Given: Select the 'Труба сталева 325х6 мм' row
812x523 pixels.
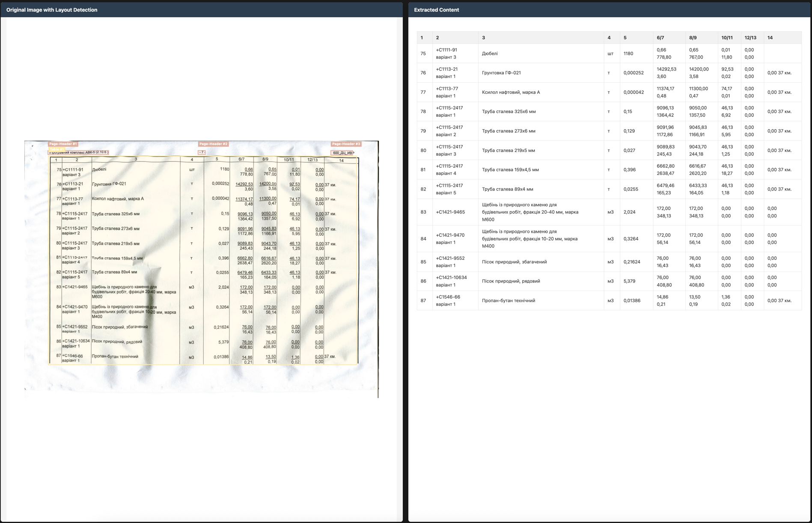Looking at the screenshot, I should [x=509, y=112].
